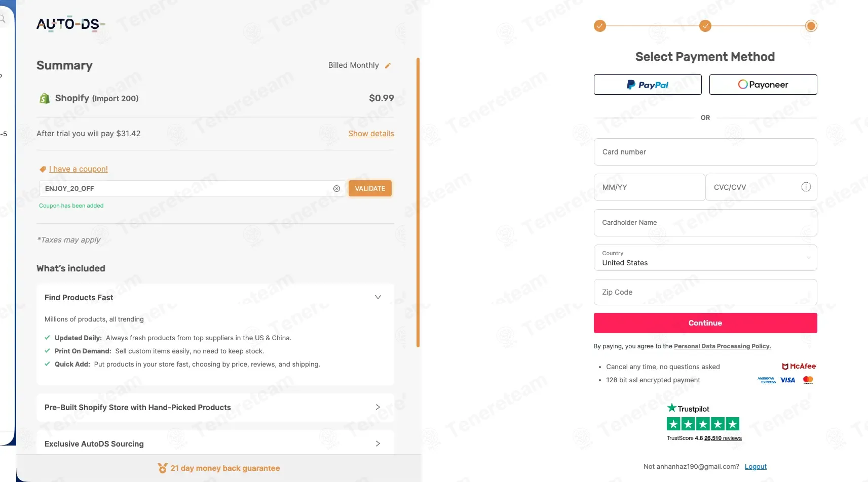Click the summary panel orange scrollbar

click(x=418, y=203)
